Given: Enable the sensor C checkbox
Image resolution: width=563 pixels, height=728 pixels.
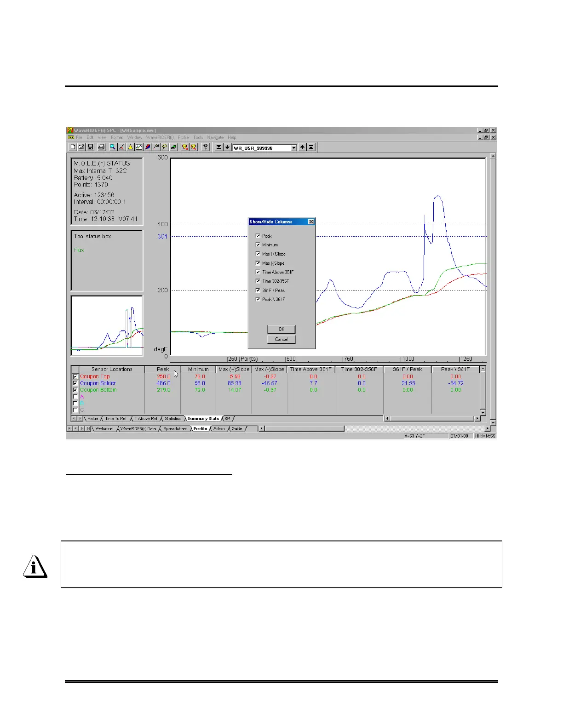Looking at the screenshot, I should [x=75, y=410].
